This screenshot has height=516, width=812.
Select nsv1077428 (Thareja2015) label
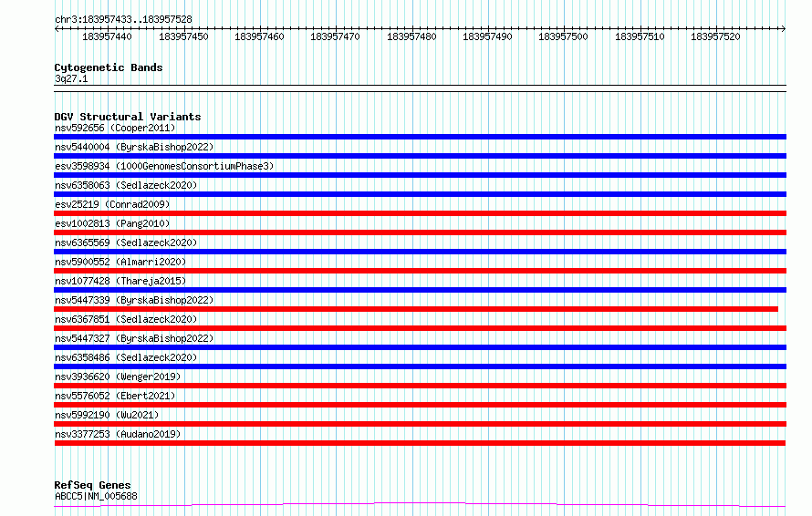(x=120, y=281)
